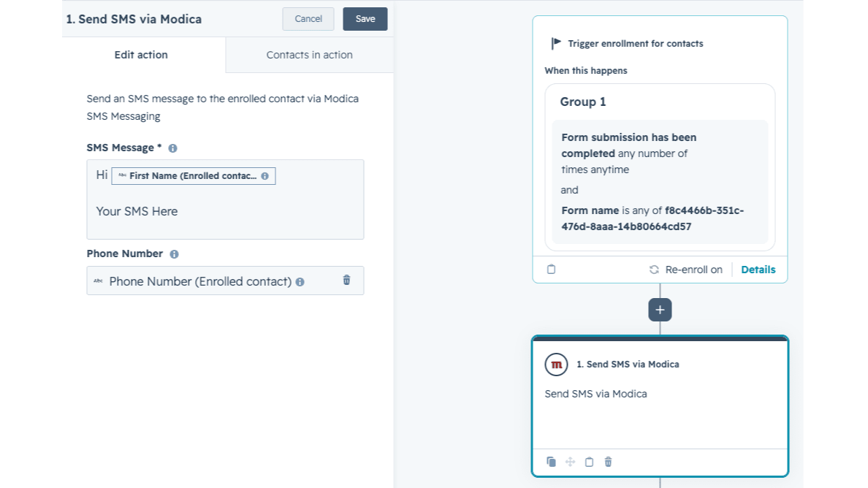Image resolution: width=868 pixels, height=488 pixels.
Task: Click the Cancel button
Action: (308, 19)
